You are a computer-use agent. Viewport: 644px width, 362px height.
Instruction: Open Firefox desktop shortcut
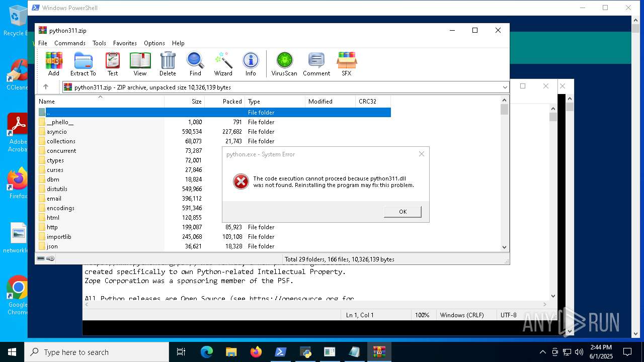[x=18, y=183]
